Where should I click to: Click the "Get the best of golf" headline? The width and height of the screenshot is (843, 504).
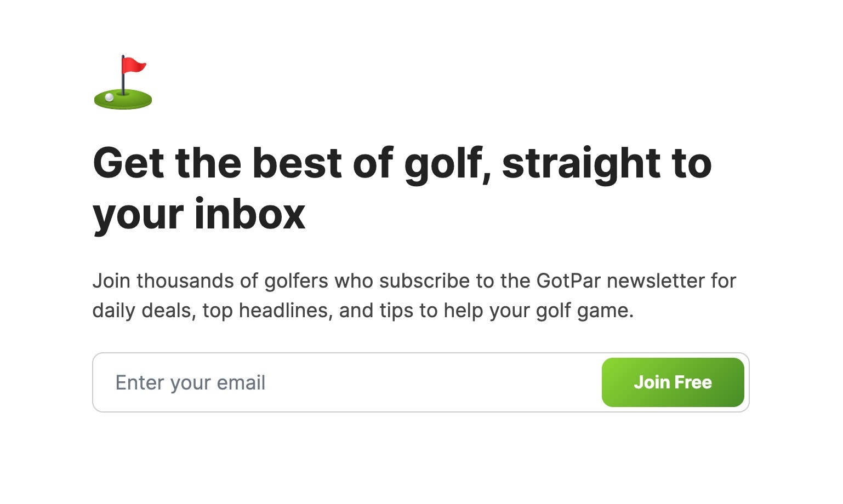click(x=241, y=163)
